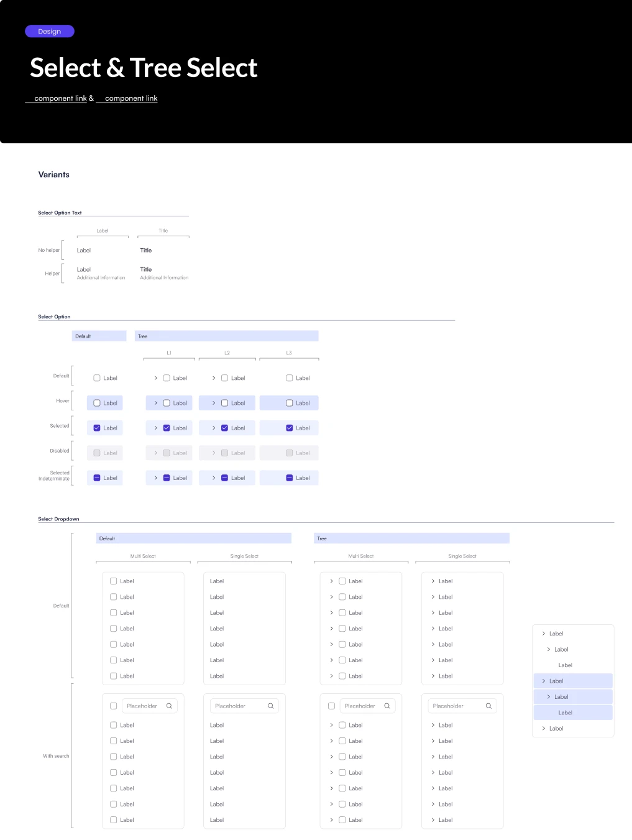The image size is (632, 840).
Task: Click search icon in Default Single Select search field
Action: tap(271, 706)
